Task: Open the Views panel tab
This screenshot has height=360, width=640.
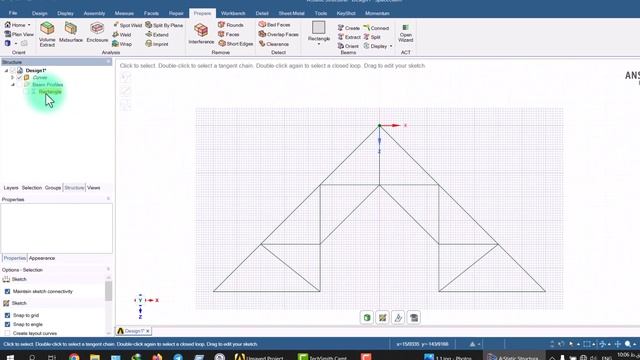Action: [x=93, y=188]
